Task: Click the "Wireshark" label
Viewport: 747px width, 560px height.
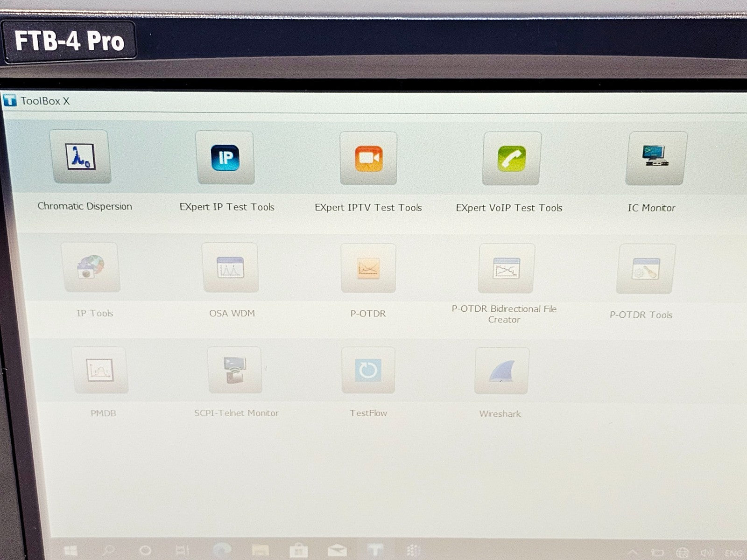Action: [x=500, y=414]
